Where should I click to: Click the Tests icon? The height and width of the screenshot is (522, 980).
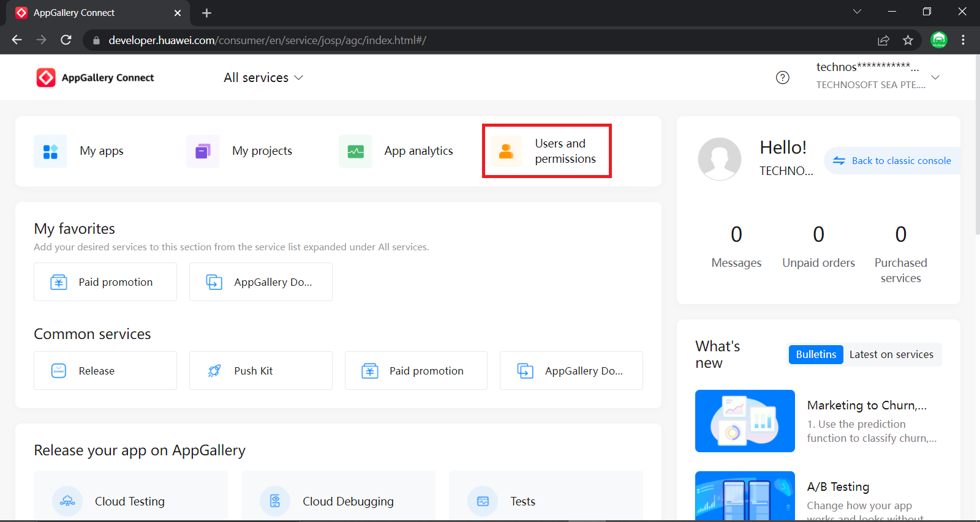(483, 501)
